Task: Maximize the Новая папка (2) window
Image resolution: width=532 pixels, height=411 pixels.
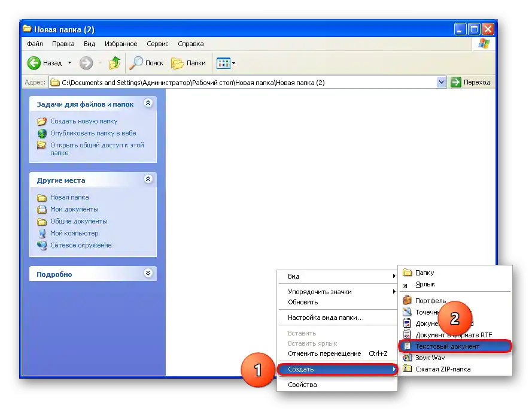Action: pos(474,29)
